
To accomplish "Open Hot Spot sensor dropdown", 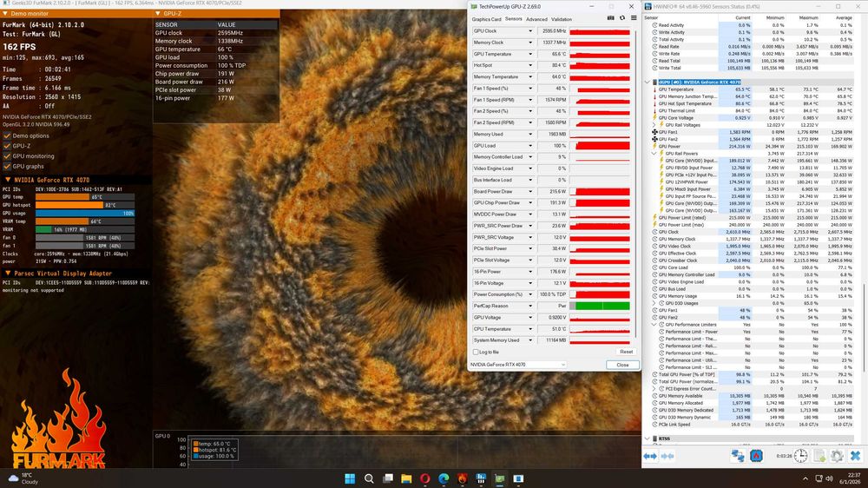I will 529,65.
